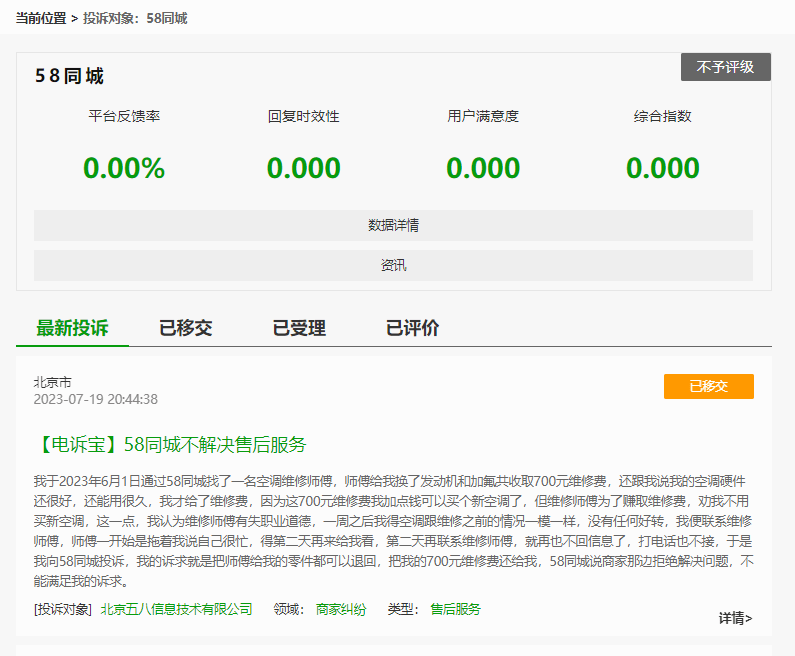Open complaint titled 58同城不解决售后服务
Screen dimensions: 795x656
(170, 444)
